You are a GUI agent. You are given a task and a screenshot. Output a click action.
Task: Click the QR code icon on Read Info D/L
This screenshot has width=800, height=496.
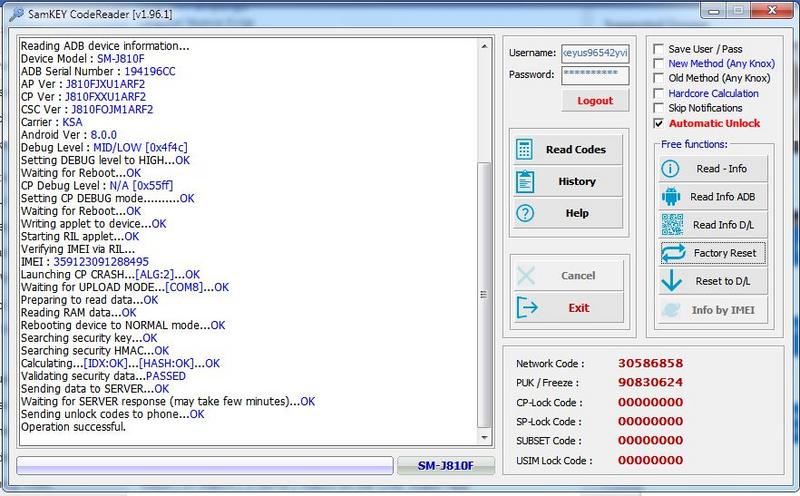coord(672,225)
